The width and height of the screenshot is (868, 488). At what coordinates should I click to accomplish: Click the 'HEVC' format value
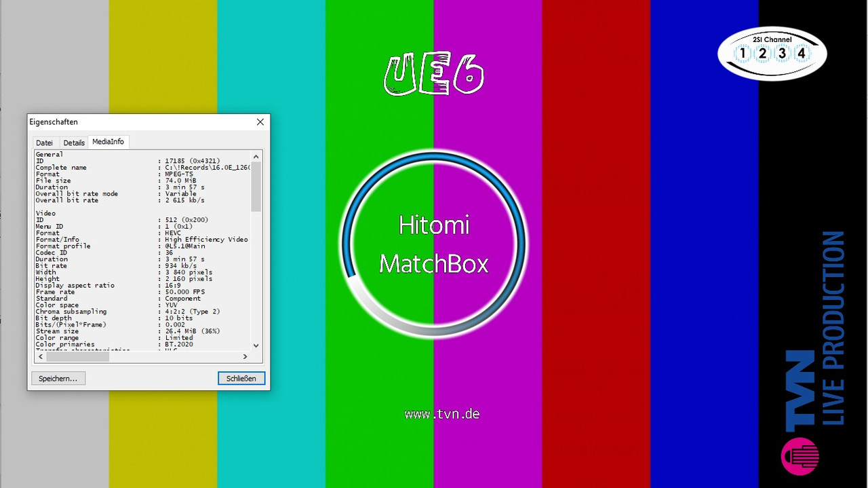[173, 233]
